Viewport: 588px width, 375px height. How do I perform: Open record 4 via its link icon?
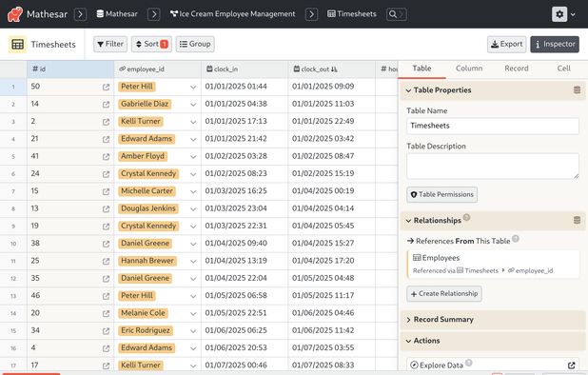pyautogui.click(x=107, y=348)
